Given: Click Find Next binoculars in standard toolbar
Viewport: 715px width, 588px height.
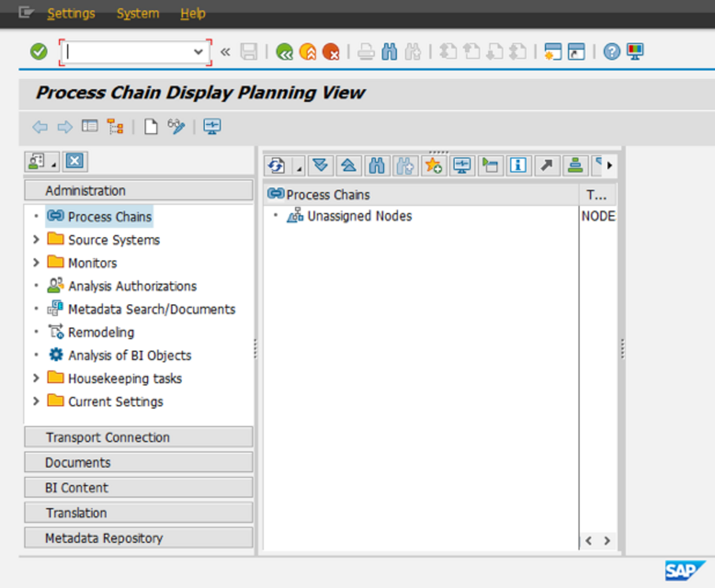Looking at the screenshot, I should pos(413,51).
